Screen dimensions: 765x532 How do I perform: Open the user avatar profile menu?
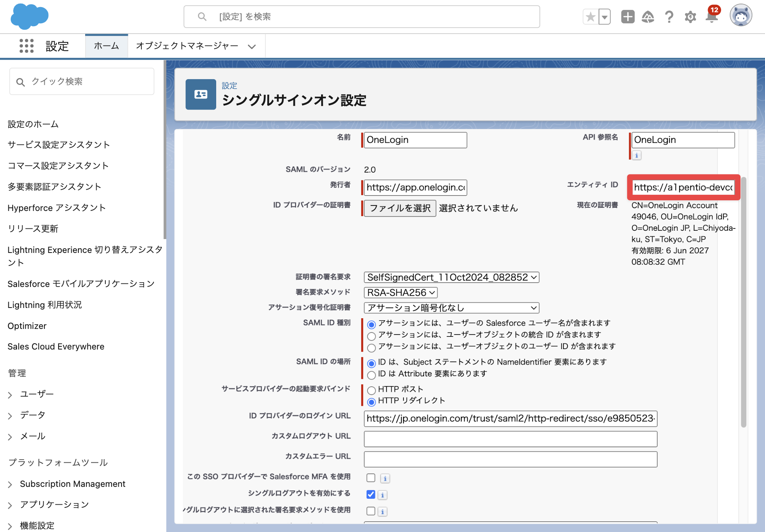point(741,16)
